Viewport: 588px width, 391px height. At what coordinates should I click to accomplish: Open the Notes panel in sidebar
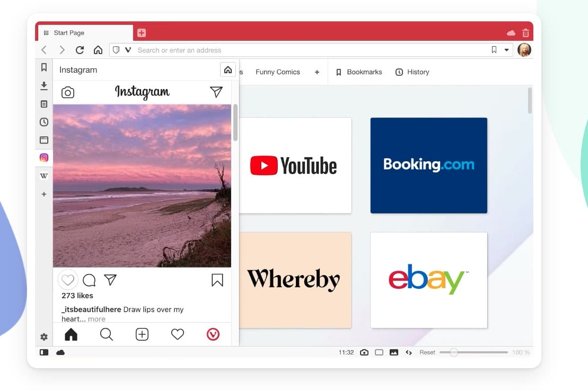[x=44, y=104]
